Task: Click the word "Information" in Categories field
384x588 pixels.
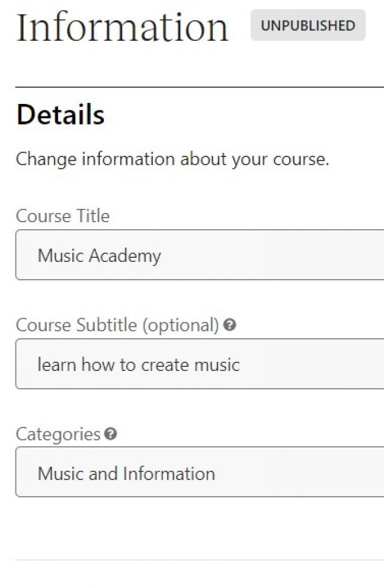Action: point(169,474)
